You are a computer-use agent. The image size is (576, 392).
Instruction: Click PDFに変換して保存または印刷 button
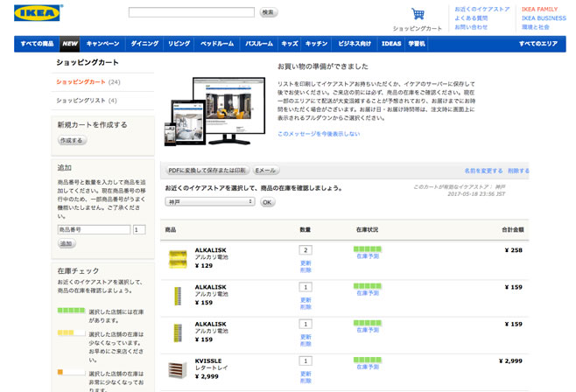click(207, 171)
